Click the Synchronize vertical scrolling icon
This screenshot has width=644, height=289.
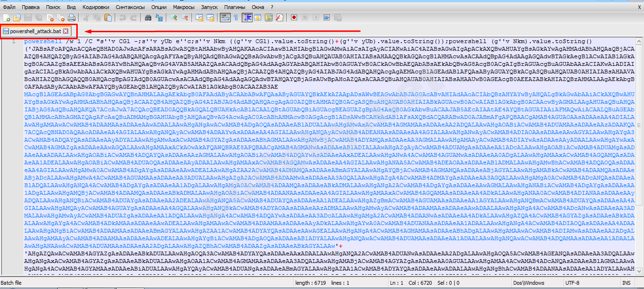click(x=199, y=18)
